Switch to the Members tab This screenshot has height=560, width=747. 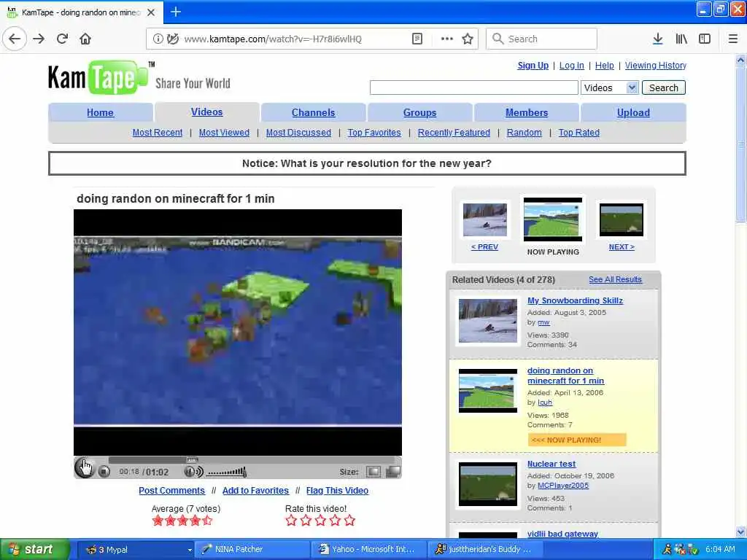(527, 113)
